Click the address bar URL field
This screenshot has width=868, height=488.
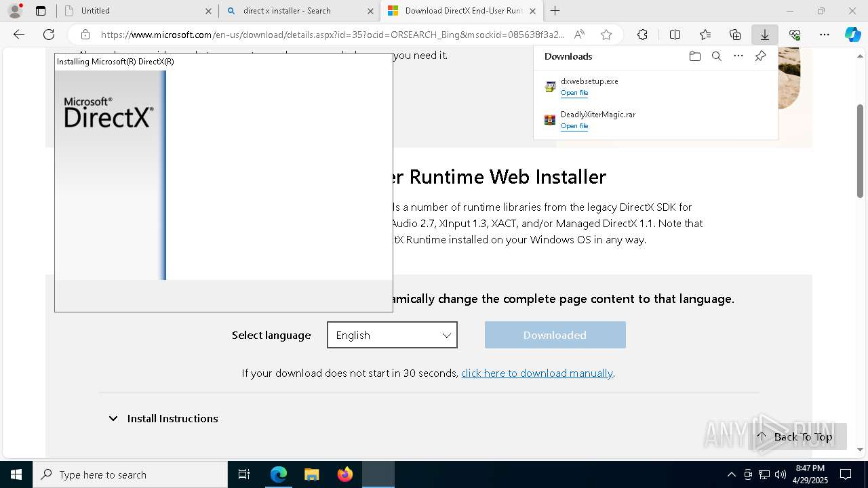tap(332, 35)
